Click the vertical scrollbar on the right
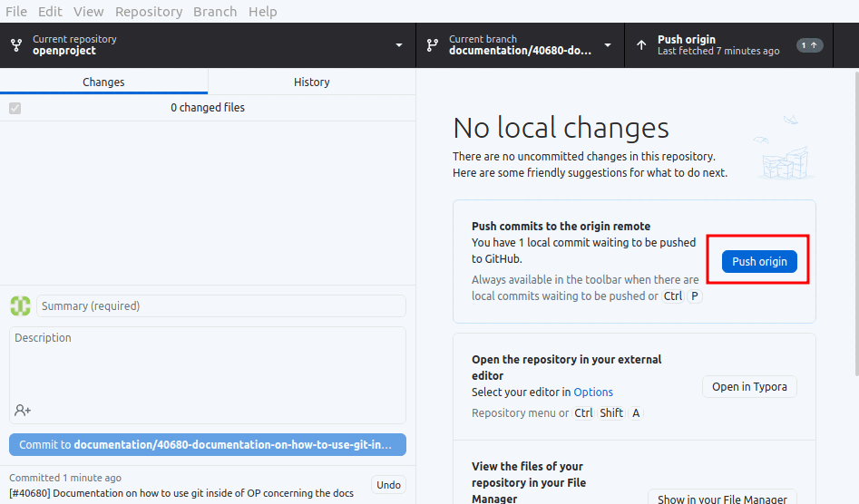 point(854,227)
